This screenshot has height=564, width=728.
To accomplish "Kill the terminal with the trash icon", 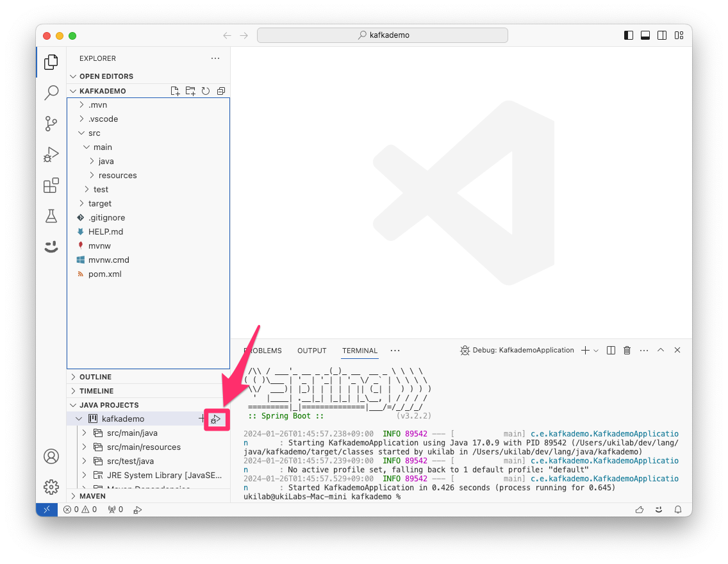I will 627,351.
